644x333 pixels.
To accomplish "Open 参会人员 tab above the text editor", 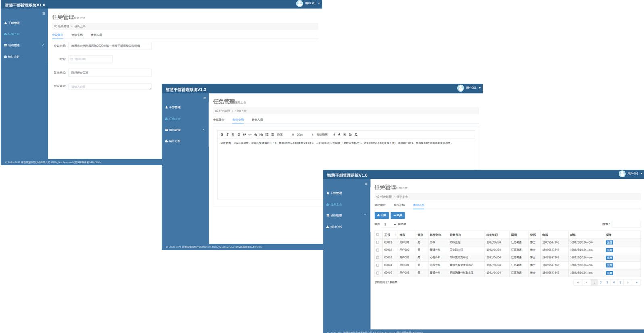I will tap(257, 119).
